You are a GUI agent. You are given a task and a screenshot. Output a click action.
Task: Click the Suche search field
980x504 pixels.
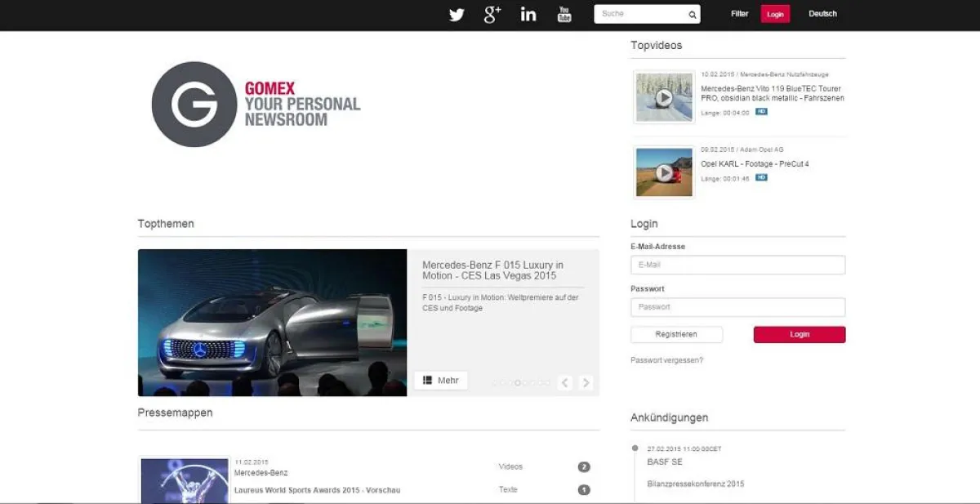[x=641, y=14]
